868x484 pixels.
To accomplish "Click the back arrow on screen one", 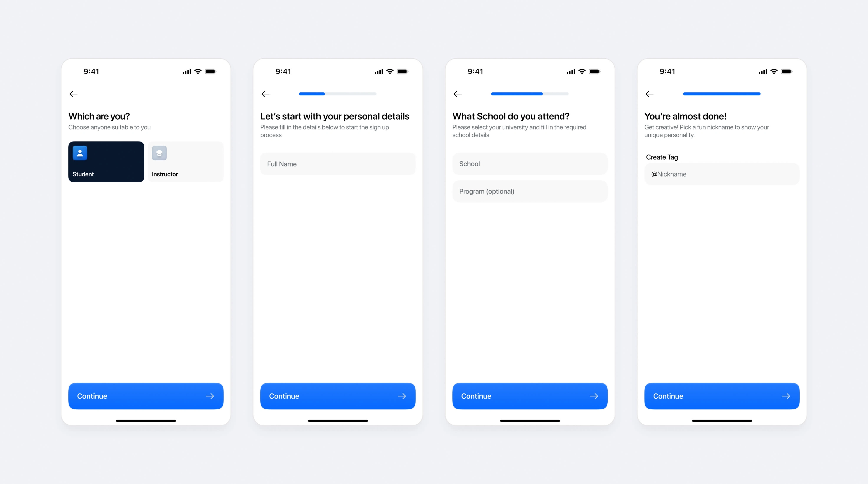I will (x=73, y=94).
